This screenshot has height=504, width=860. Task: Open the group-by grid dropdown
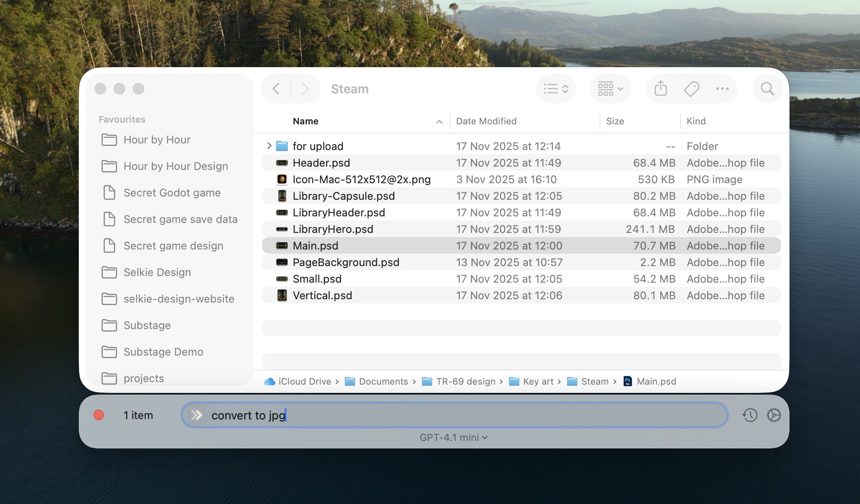610,89
